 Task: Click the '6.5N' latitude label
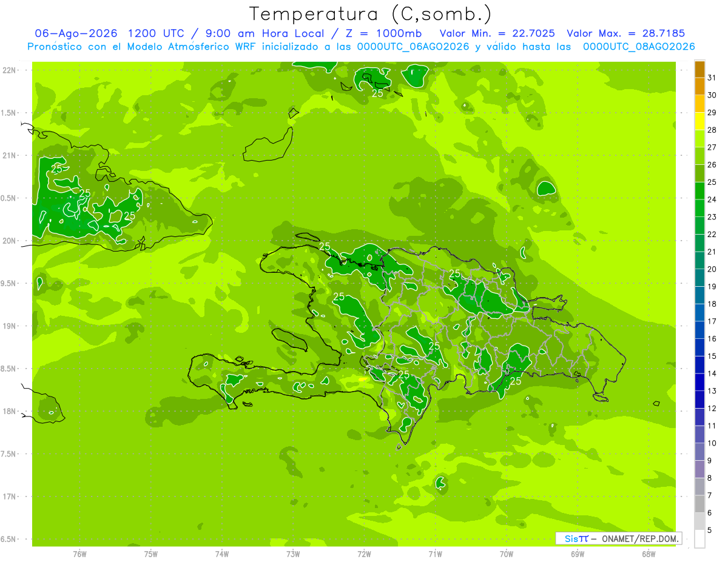[9, 540]
